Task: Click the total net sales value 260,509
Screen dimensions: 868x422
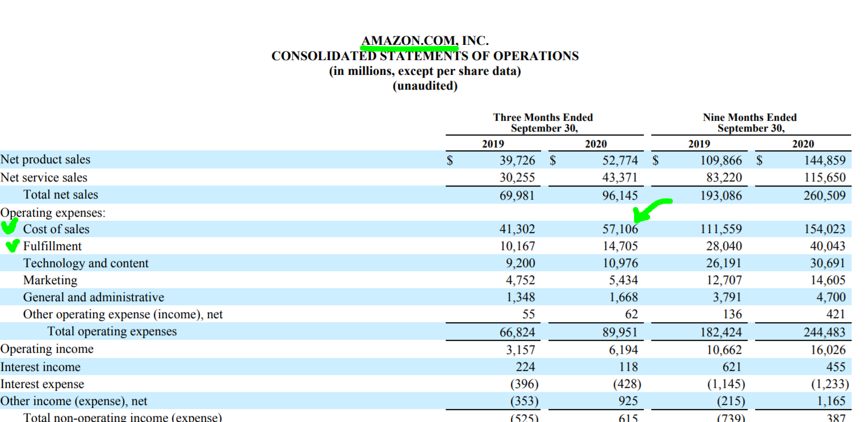Action: click(824, 196)
